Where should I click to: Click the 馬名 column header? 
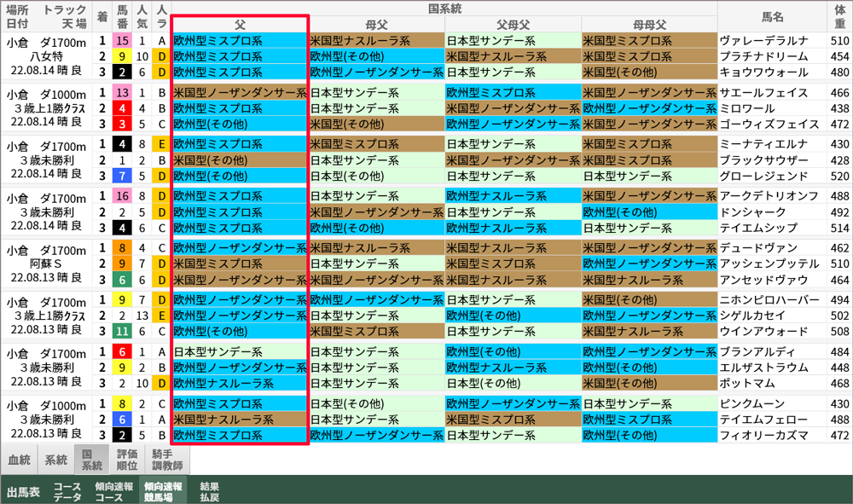pyautogui.click(x=773, y=17)
